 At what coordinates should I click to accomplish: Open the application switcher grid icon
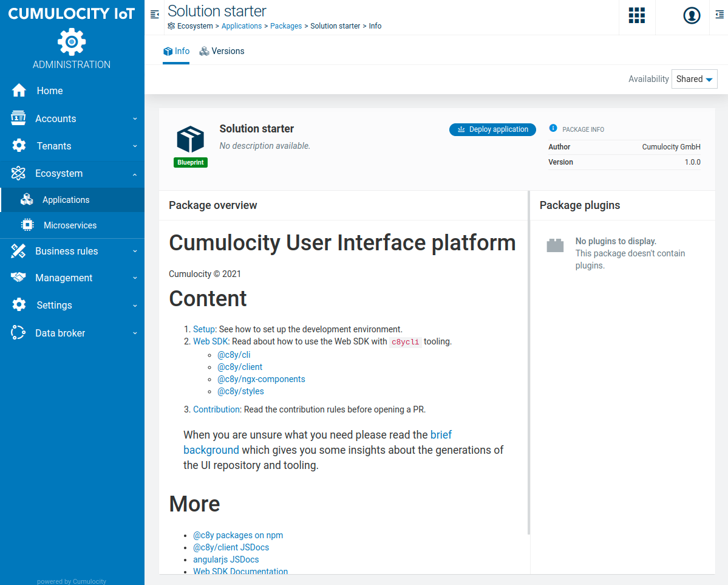(x=636, y=16)
